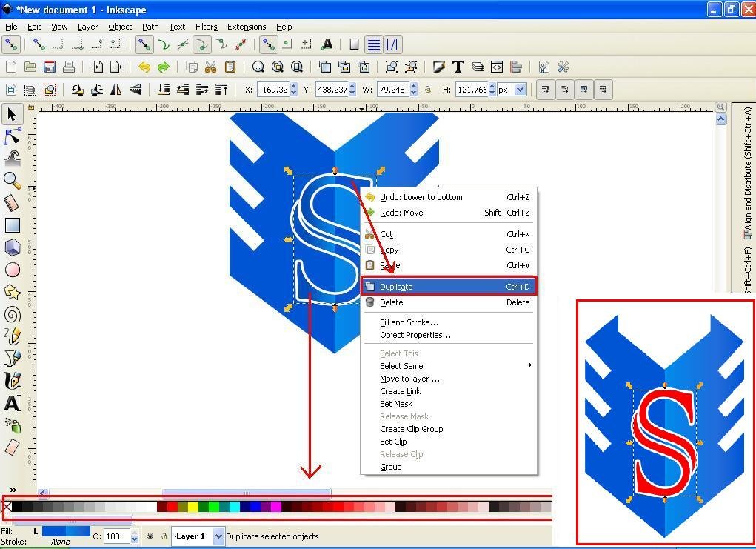Select the Tweak tool with wave icon

pyautogui.click(x=12, y=159)
